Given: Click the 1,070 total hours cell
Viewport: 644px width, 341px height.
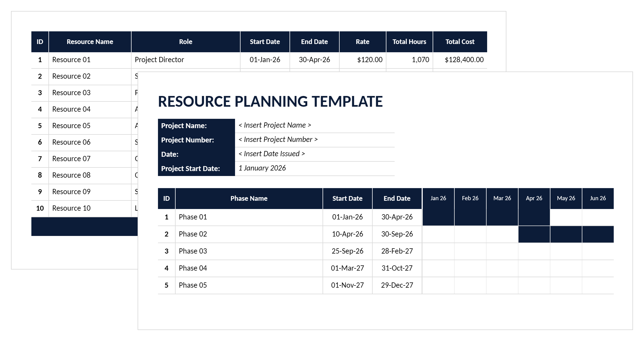Looking at the screenshot, I should point(409,60).
